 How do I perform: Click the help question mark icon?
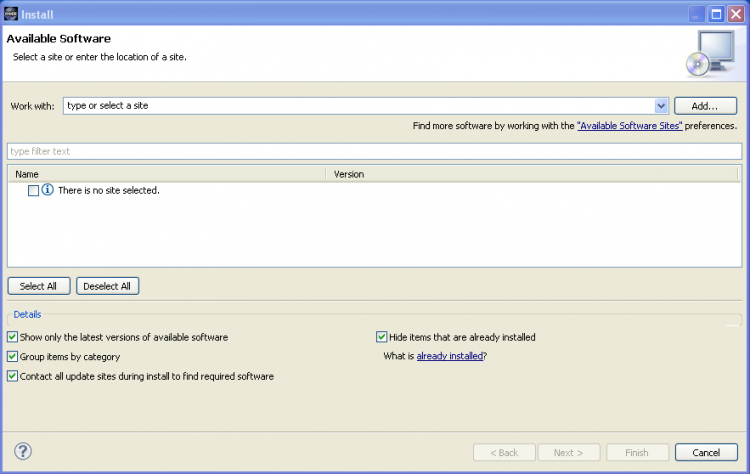click(23, 451)
